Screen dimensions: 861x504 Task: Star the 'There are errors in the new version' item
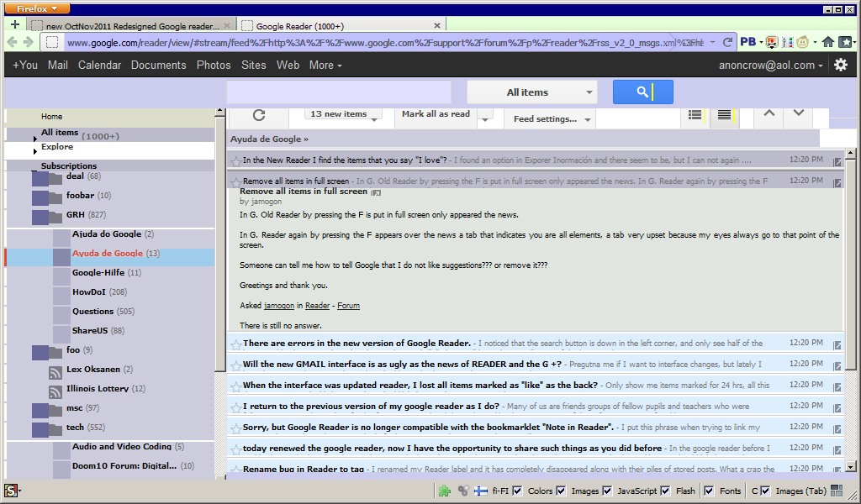[235, 344]
